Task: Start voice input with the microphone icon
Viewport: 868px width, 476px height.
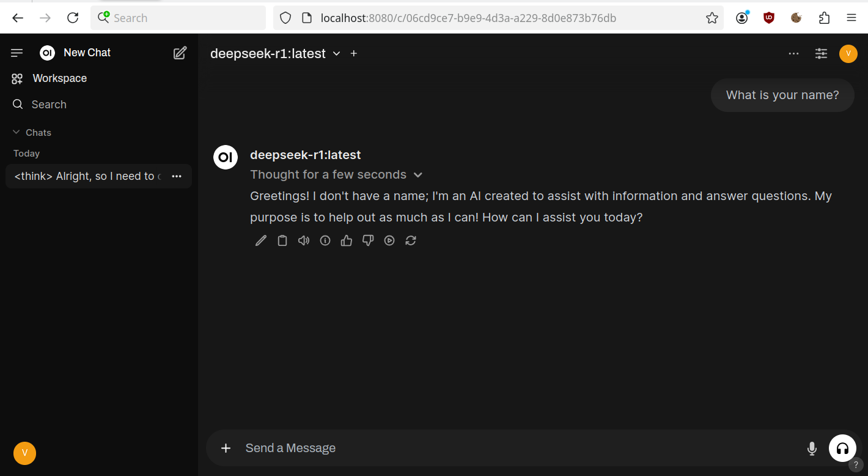Action: [812, 448]
